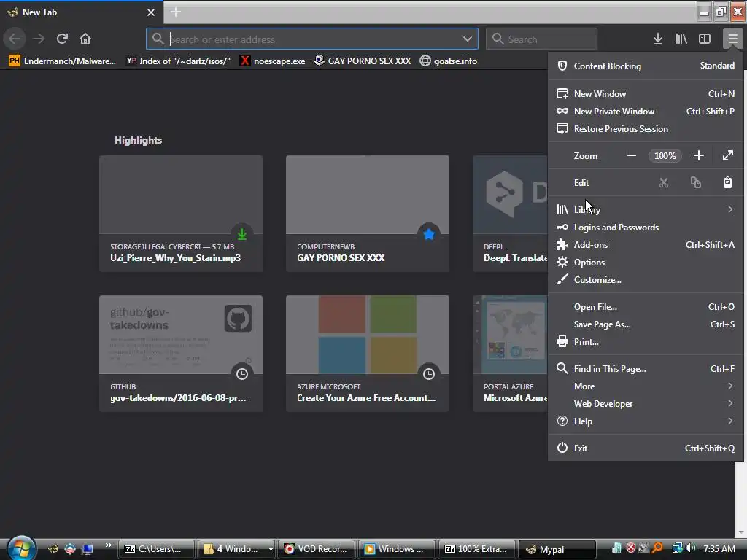Open noescape.exe bookmark
747x560 pixels.
coord(273,61)
